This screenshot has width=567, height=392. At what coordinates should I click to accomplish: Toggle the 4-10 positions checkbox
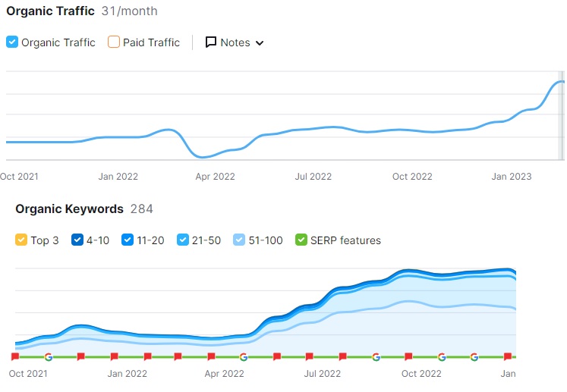77,240
